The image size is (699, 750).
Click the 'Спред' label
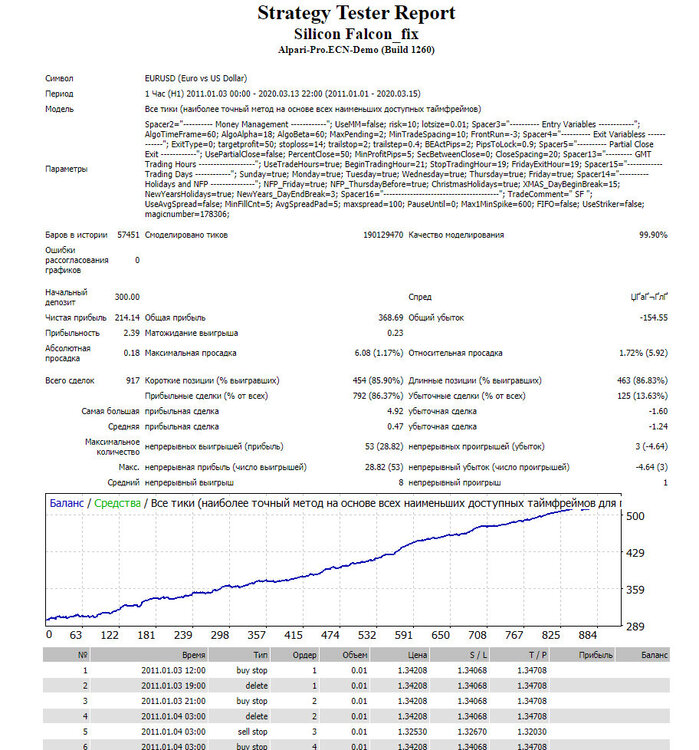tap(420, 297)
